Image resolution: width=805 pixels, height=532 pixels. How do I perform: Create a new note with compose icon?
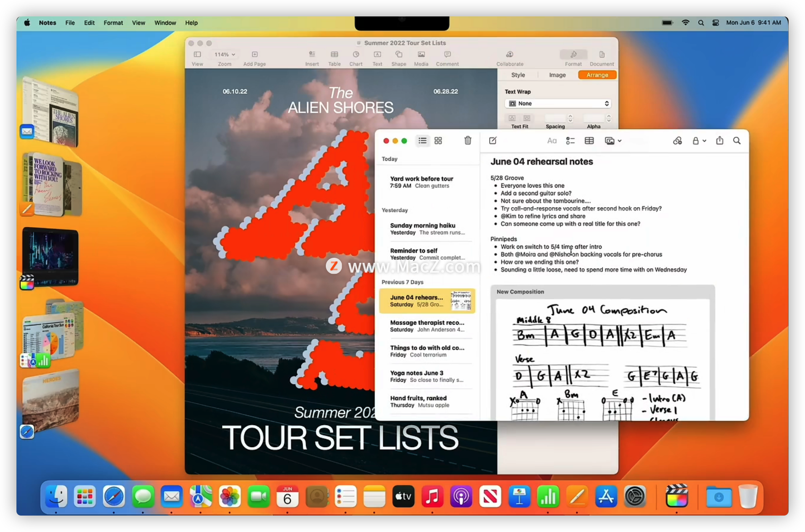pos(493,141)
